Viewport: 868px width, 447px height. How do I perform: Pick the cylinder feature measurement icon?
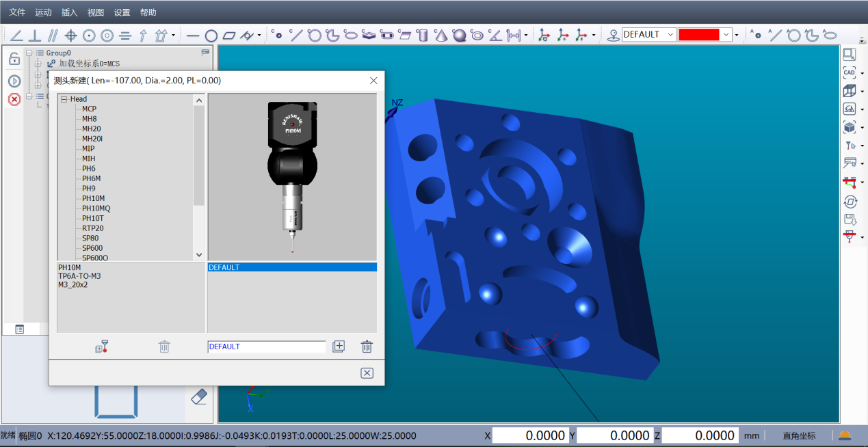(x=423, y=35)
